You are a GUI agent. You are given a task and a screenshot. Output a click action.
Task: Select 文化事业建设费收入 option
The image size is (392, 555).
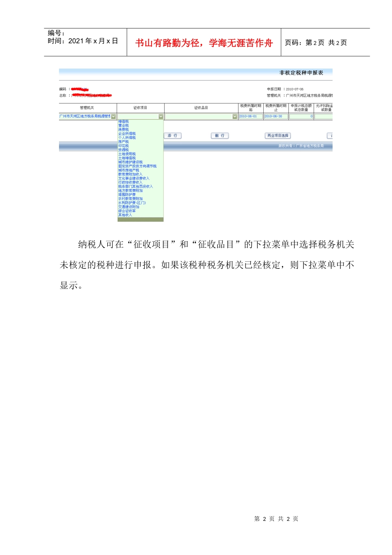click(x=134, y=178)
